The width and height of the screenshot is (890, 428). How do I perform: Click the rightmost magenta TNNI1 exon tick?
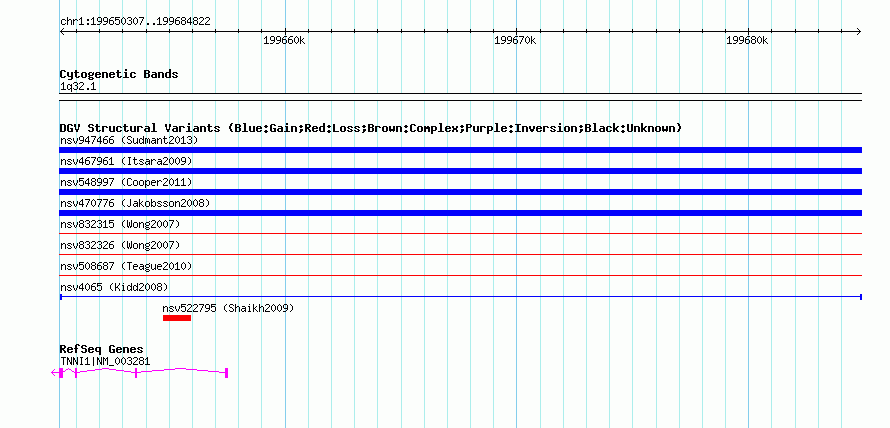[226, 373]
